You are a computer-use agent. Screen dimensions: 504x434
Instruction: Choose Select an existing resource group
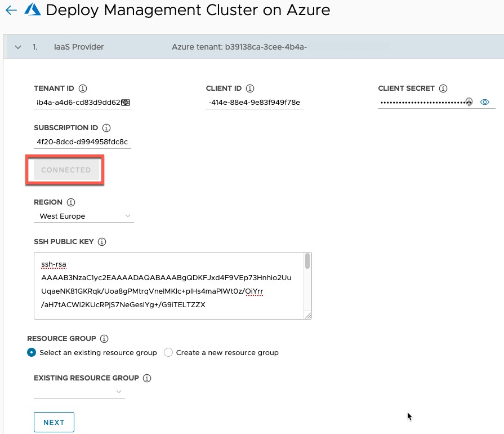click(32, 353)
